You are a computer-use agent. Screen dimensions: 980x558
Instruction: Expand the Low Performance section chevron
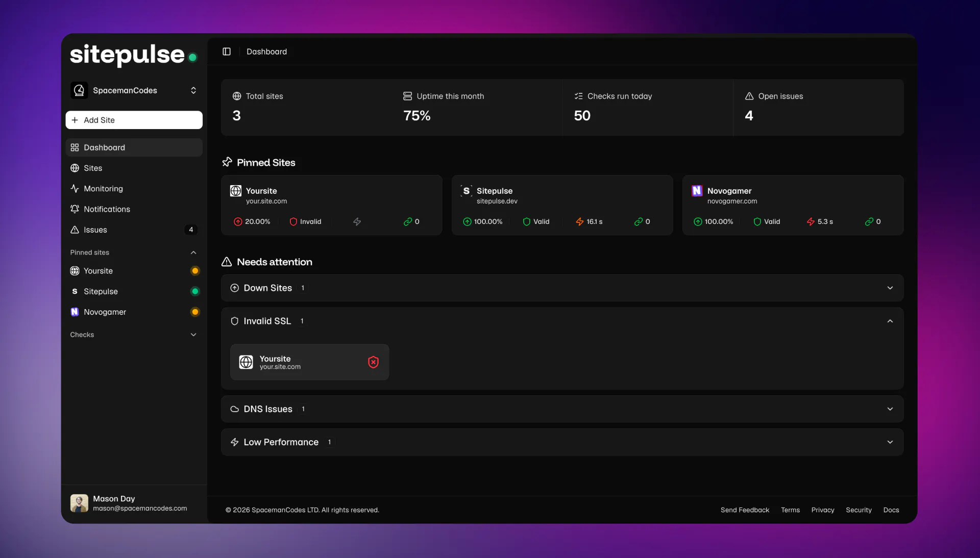[x=890, y=442]
